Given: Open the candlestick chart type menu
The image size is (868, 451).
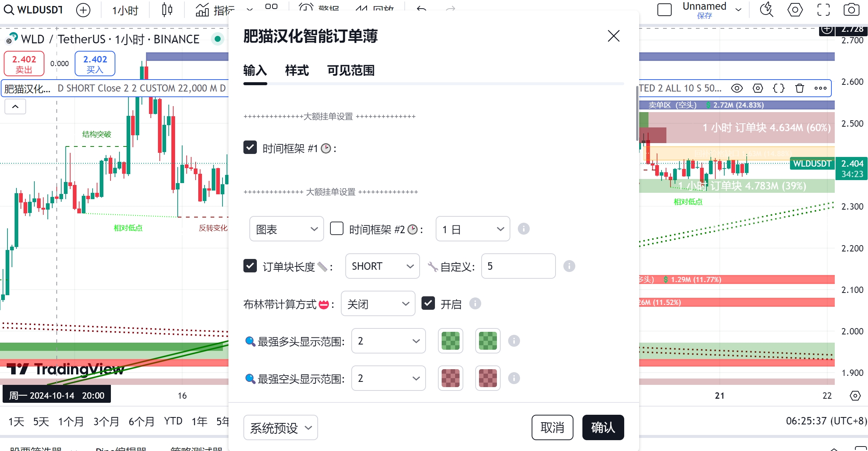Looking at the screenshot, I should click(x=167, y=10).
